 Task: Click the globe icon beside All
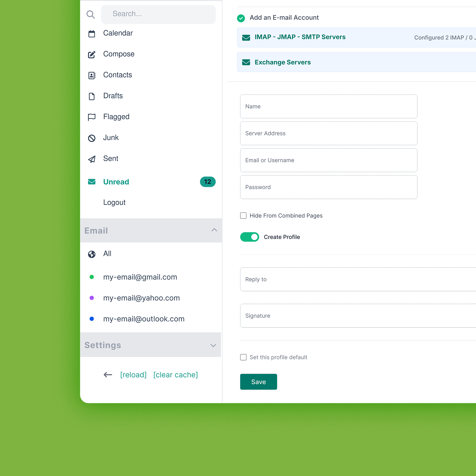(92, 254)
